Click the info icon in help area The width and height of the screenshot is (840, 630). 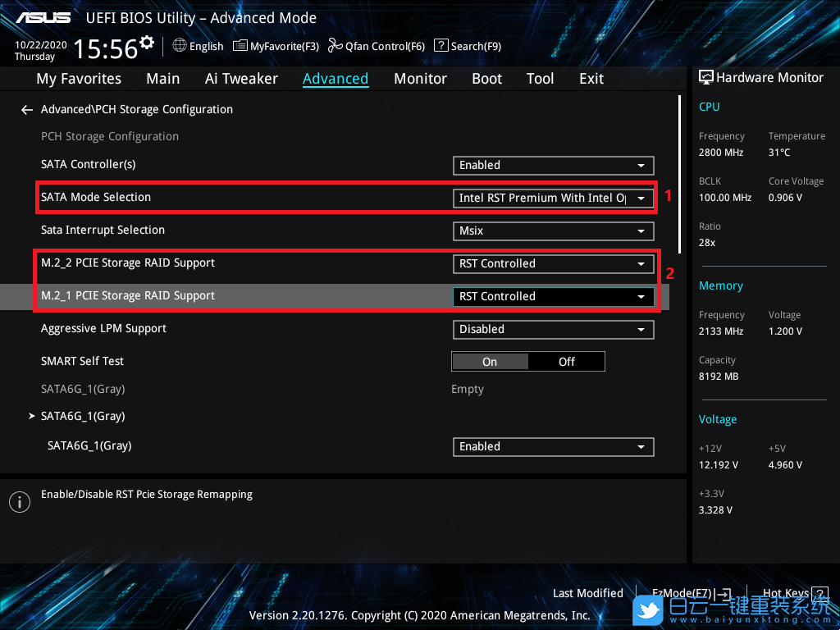(x=20, y=502)
